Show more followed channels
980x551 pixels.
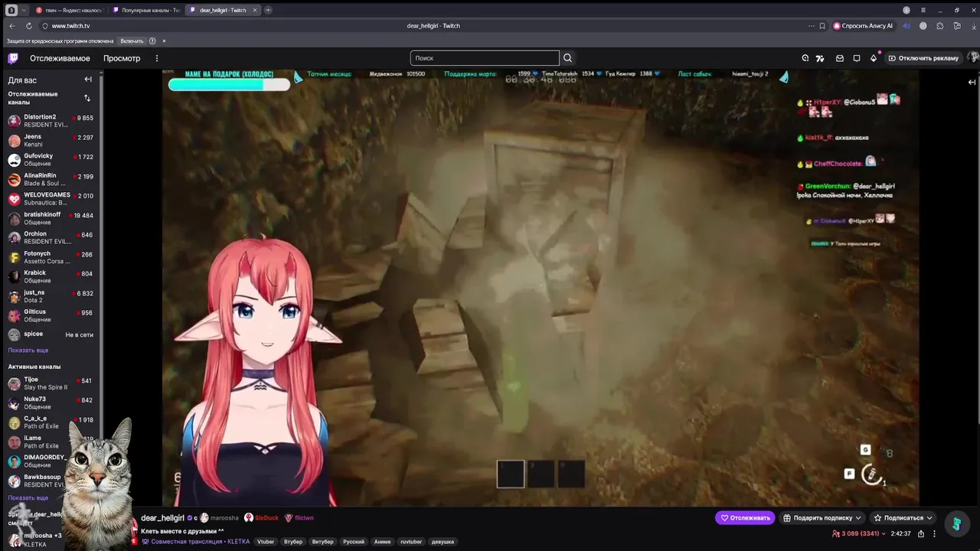click(28, 350)
